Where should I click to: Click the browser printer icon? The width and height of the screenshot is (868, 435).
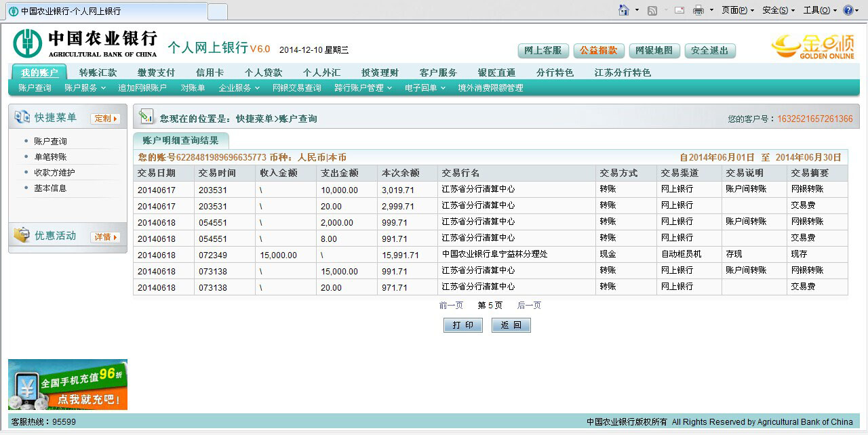point(698,10)
